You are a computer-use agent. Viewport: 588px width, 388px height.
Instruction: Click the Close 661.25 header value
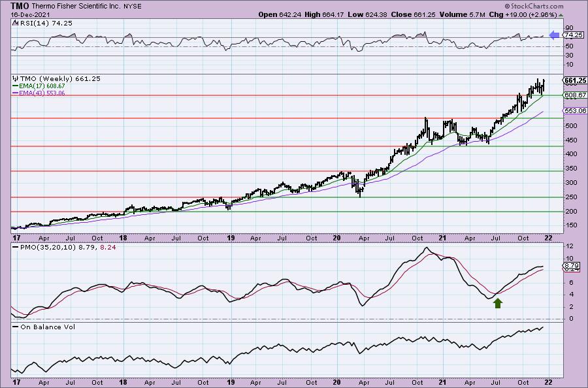click(414, 14)
